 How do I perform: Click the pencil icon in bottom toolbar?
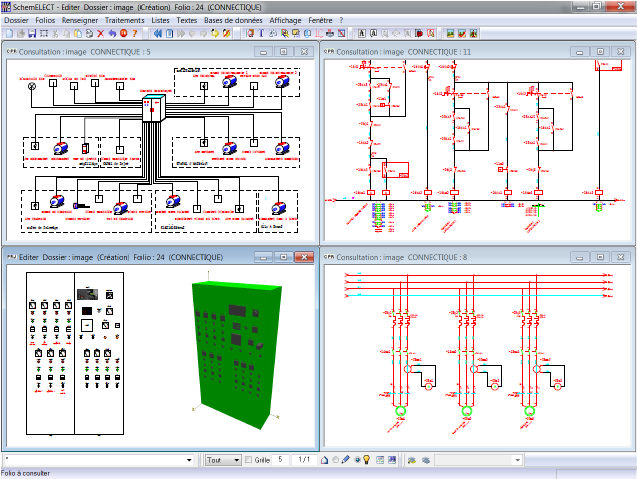click(346, 460)
